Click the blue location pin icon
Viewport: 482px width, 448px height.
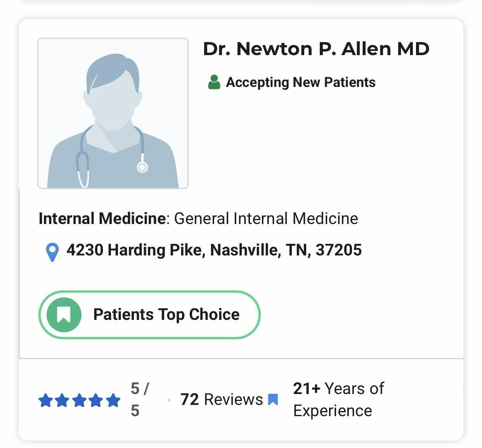(x=52, y=252)
